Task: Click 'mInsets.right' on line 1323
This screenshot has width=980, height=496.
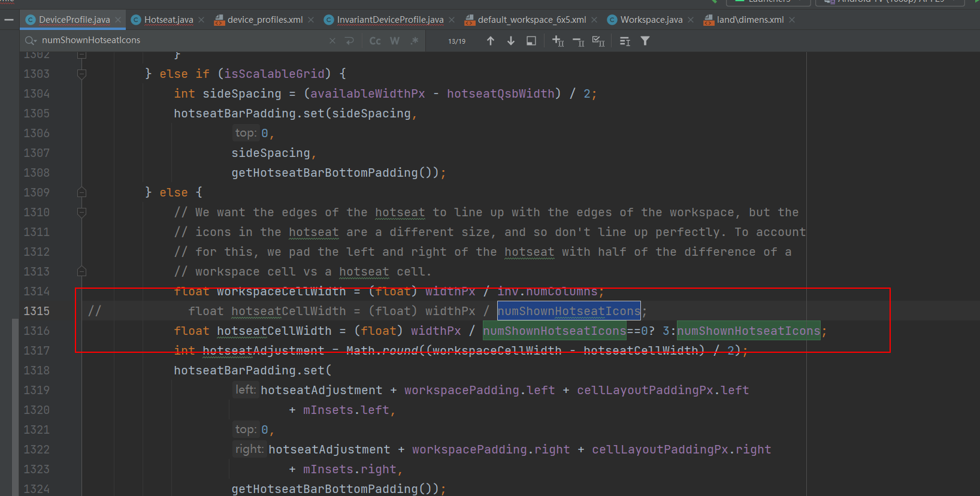Action: pos(350,469)
